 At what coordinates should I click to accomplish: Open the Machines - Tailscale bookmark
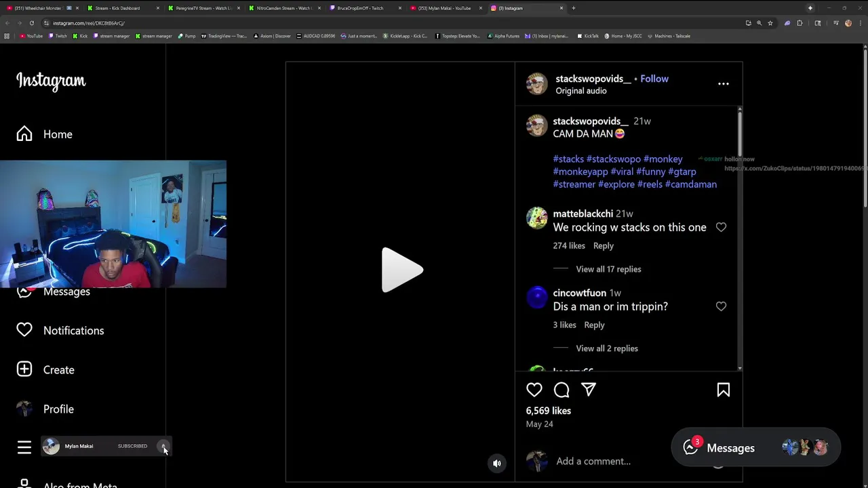click(x=669, y=36)
